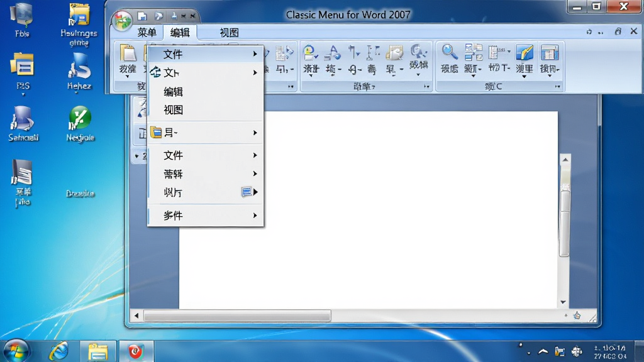Click the horizontal scrollbar thumb
The height and width of the screenshot is (362, 644).
237,315
